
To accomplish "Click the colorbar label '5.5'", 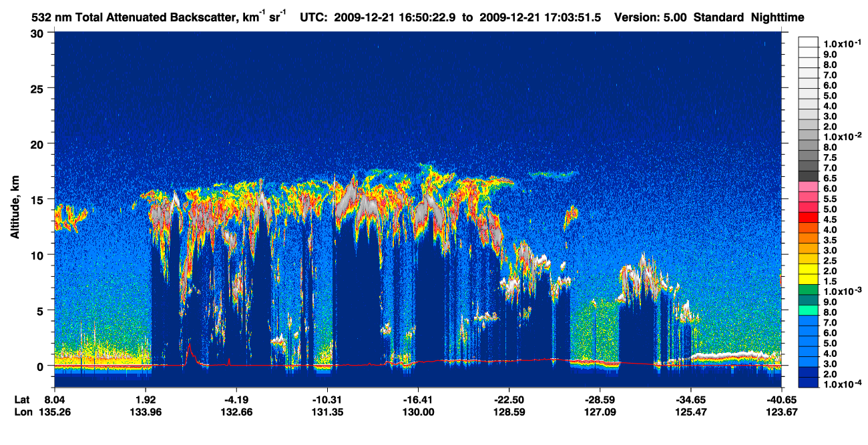I will (x=831, y=199).
